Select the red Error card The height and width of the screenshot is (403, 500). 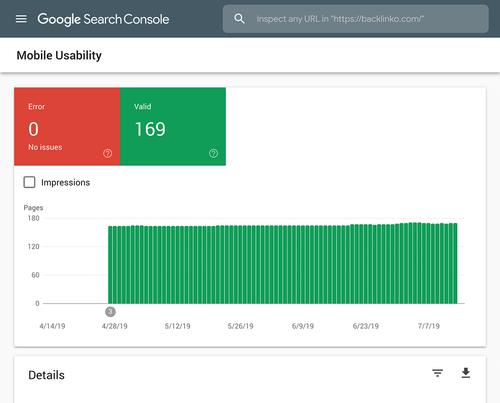click(x=67, y=126)
